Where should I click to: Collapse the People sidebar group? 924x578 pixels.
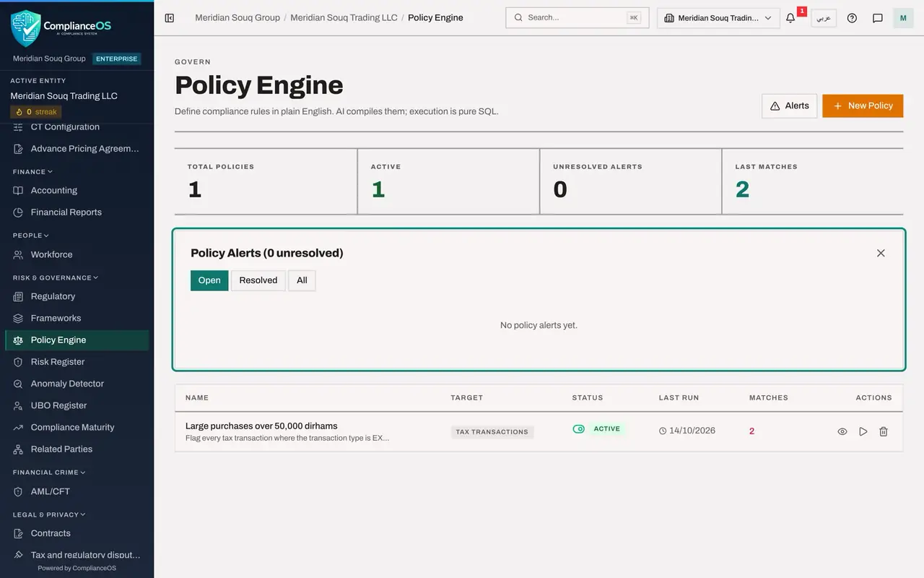pos(30,236)
